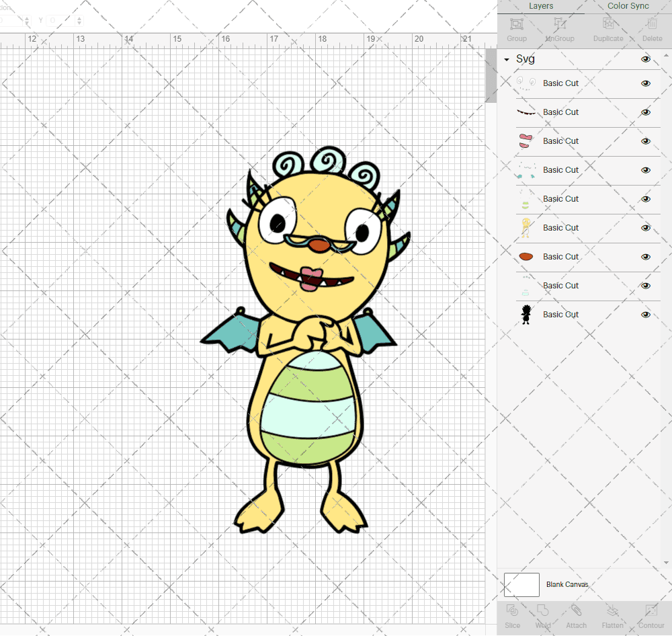Select the Slice tool icon
The image size is (672, 636).
512,610
